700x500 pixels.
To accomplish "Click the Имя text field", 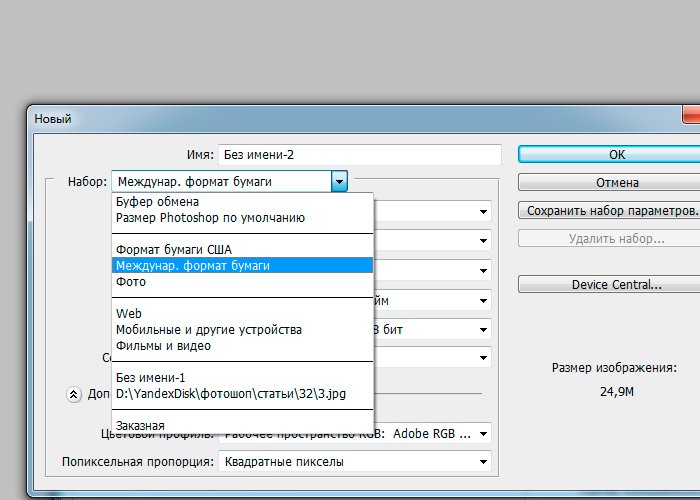I will (358, 155).
